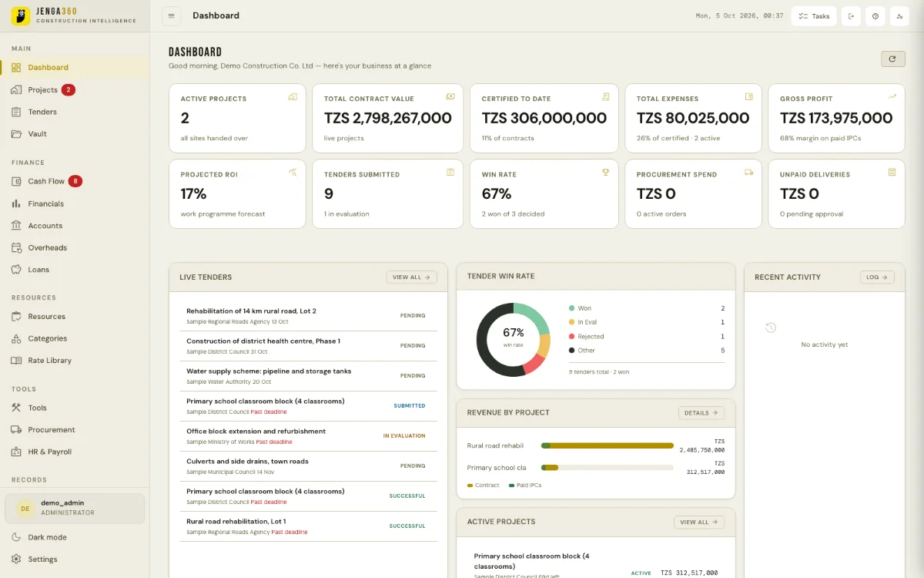Click the 'Mon, 5 Oct 2026, 00:37' timestamp
This screenshot has width=924, height=578.
tap(739, 16)
